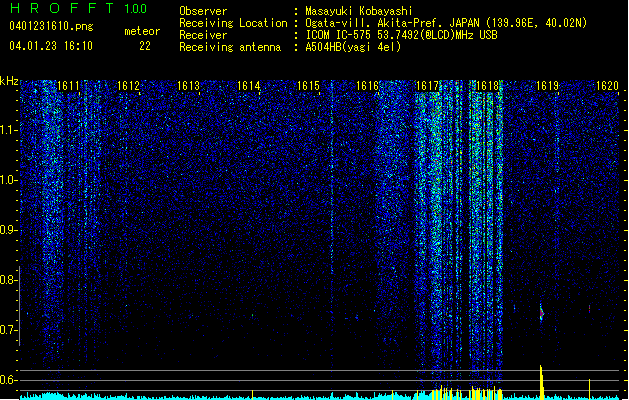Screen dimensions: 629x400
Task: Click the 1.1 kHz axis label
Action: coord(9,130)
